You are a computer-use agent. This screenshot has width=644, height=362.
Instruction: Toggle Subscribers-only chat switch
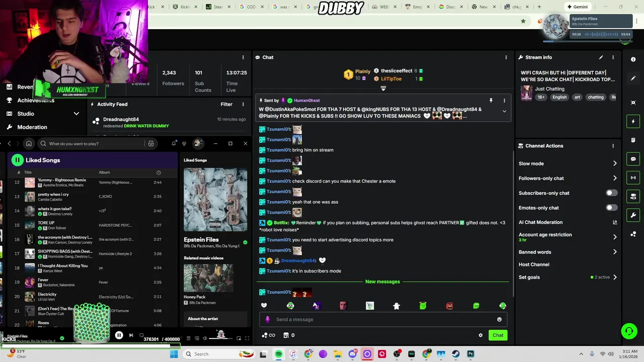(x=611, y=193)
